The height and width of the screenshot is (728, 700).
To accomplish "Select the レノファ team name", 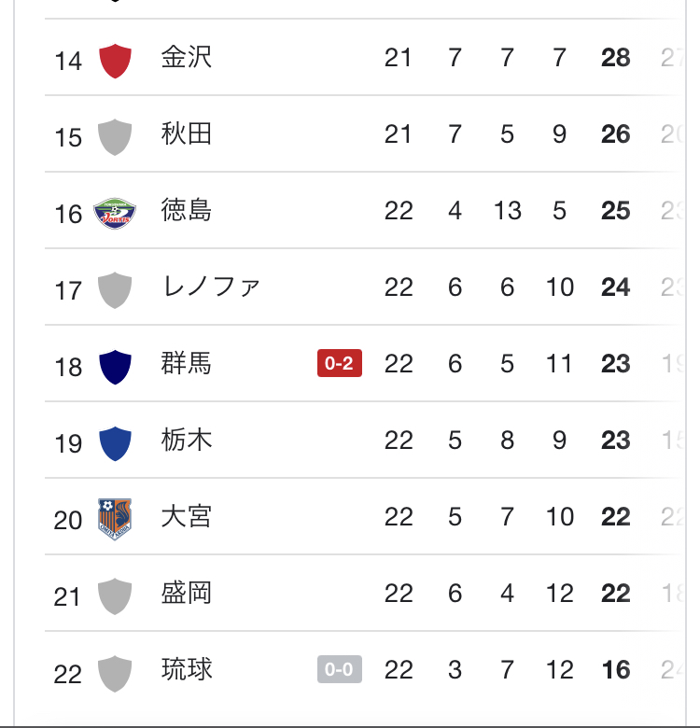I will tap(210, 287).
